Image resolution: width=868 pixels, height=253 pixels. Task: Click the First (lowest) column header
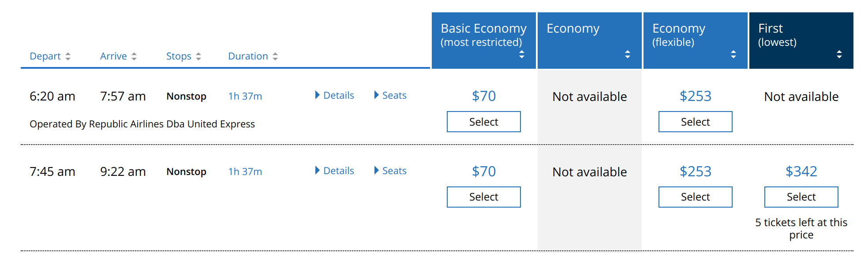801,41
